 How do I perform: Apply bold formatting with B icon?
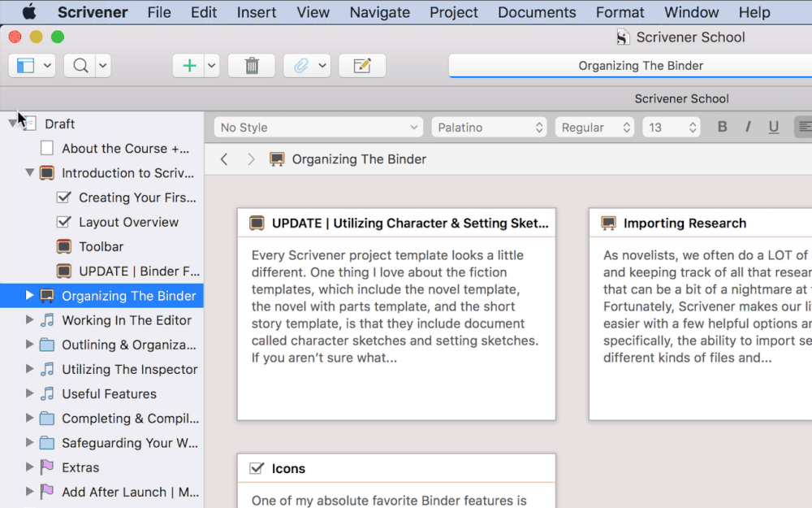(722, 127)
